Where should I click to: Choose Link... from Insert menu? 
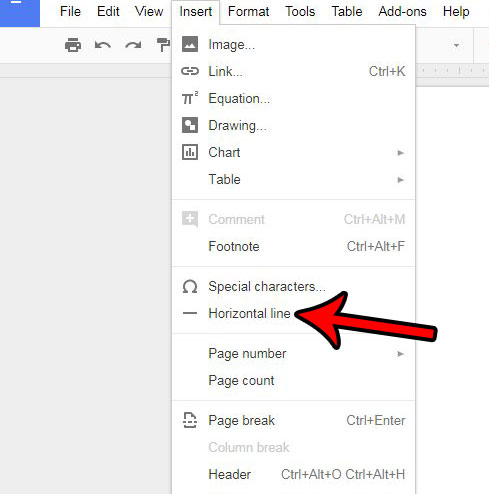pyautogui.click(x=294, y=71)
